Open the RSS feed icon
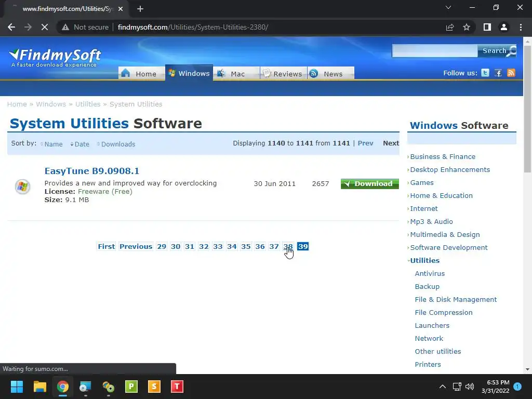This screenshot has height=399, width=532. [x=511, y=73]
